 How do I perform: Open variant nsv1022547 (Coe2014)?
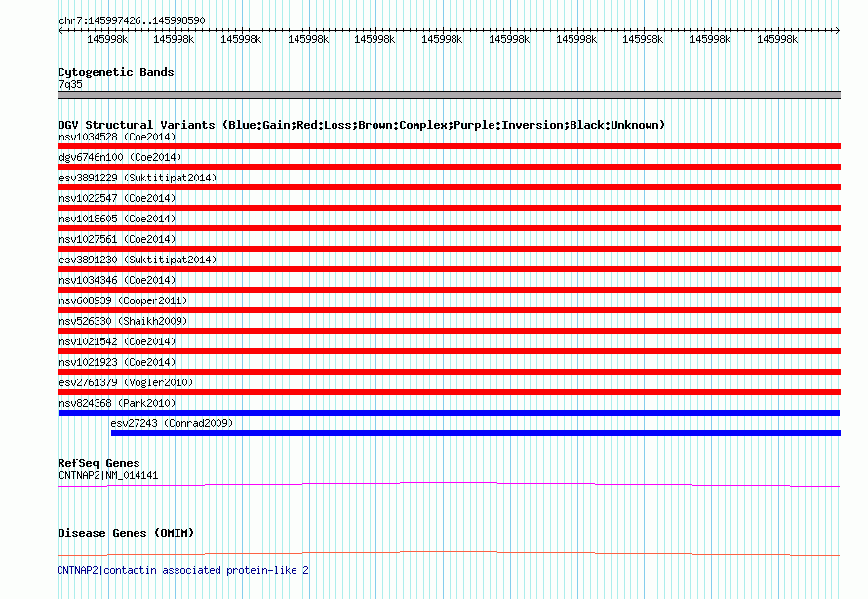coord(117,198)
